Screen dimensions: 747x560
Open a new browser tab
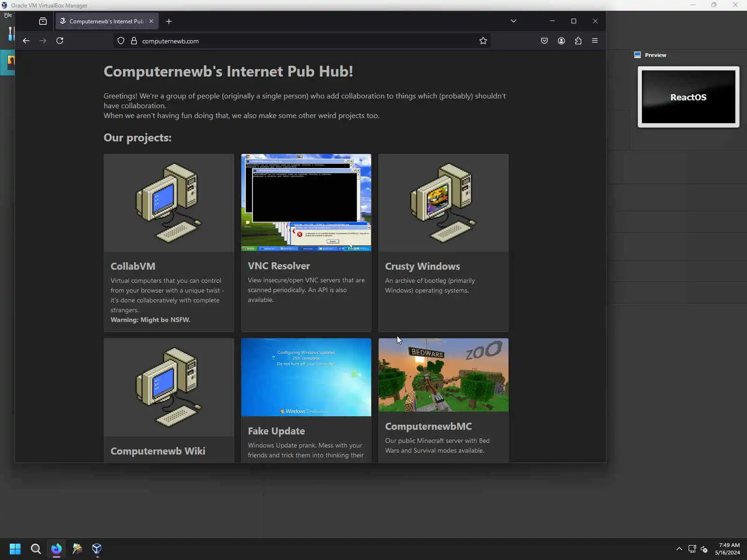[169, 21]
